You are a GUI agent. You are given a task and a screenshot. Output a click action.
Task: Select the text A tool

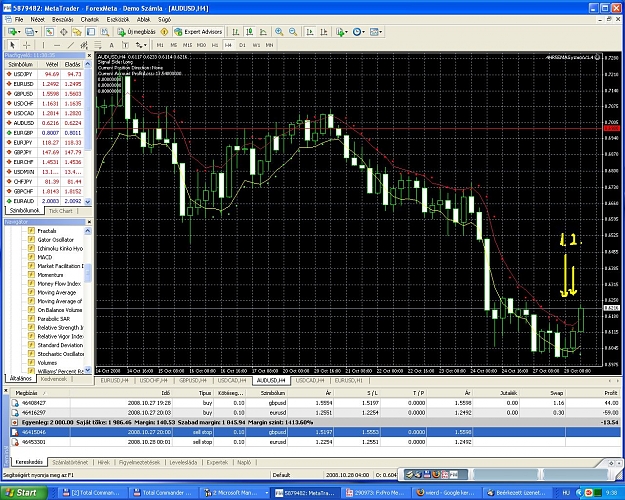pyautogui.click(x=112, y=45)
